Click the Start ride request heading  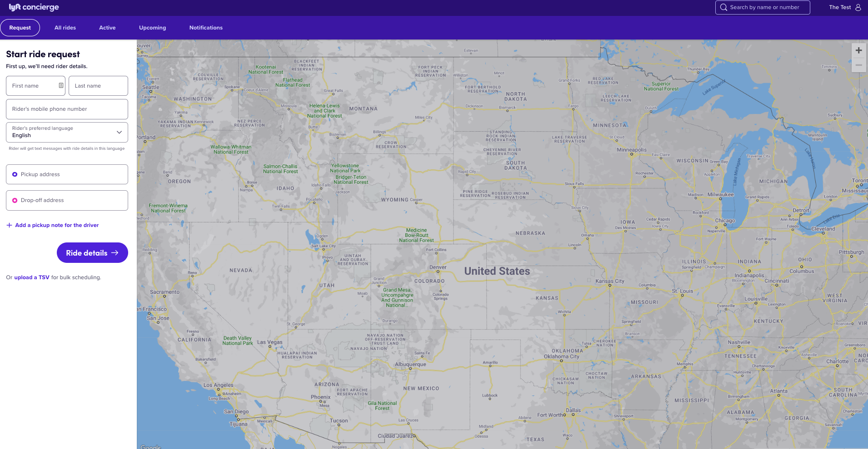[x=43, y=54]
